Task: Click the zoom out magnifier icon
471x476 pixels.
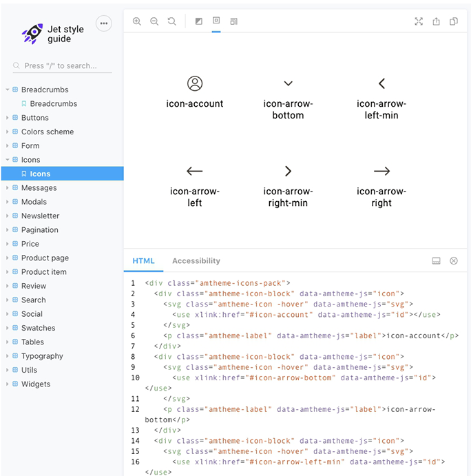Action: [154, 21]
